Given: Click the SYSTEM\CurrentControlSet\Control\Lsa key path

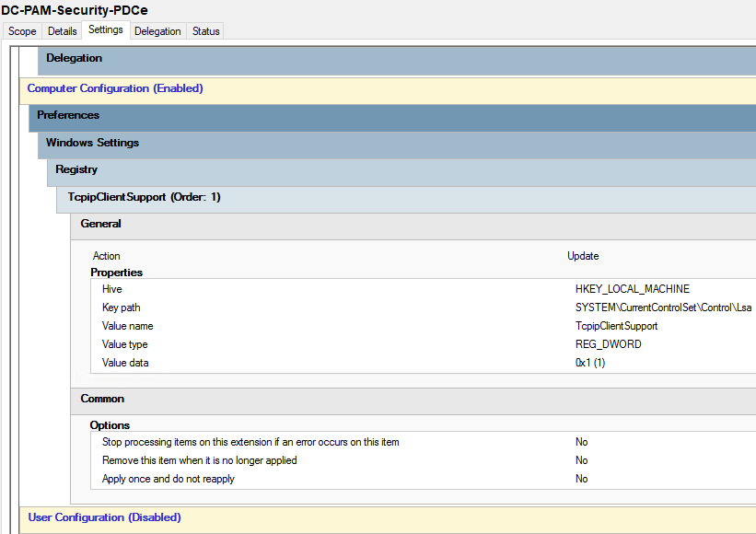Looking at the screenshot, I should click(x=663, y=308).
